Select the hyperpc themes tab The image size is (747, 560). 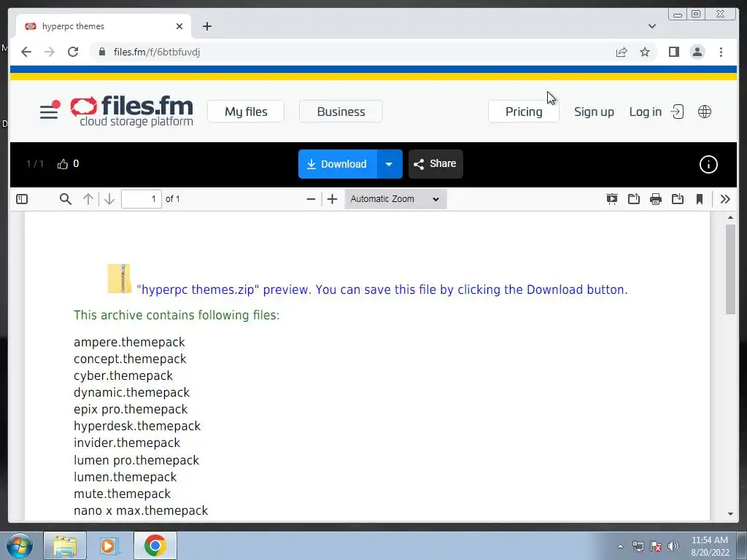[104, 26]
